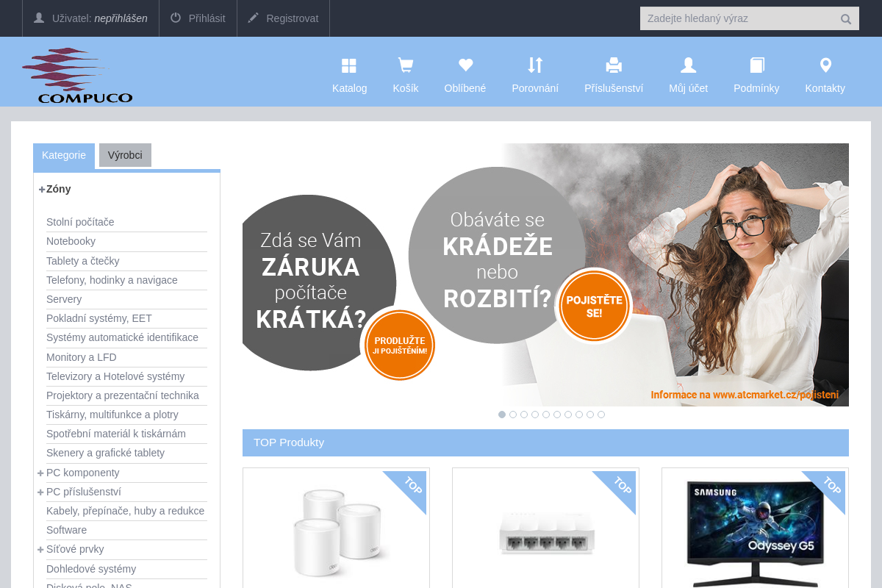This screenshot has width=882, height=588.
Task: Expand Síťové prvky category
Action: click(x=40, y=549)
